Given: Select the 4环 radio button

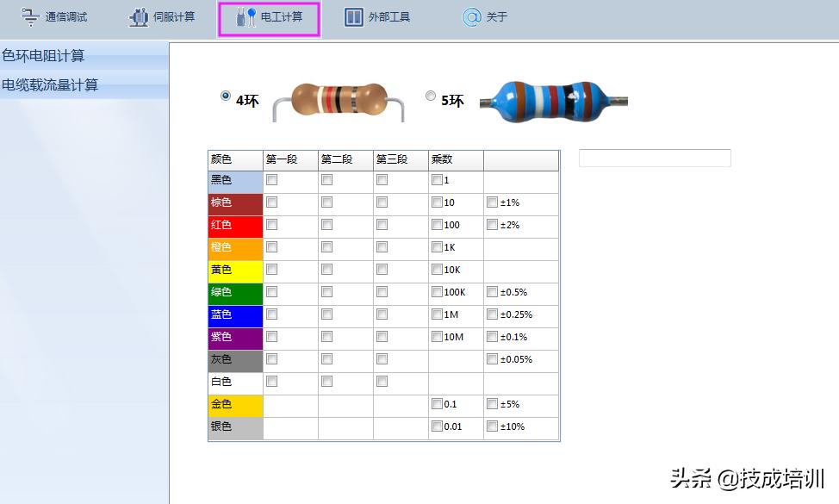Looking at the screenshot, I should pos(226,96).
